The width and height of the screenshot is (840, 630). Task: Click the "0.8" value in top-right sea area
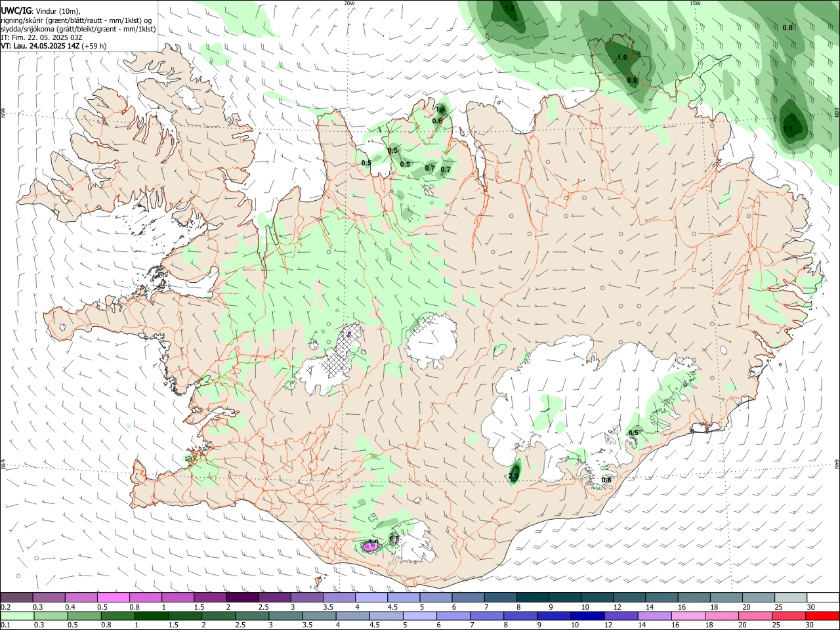(787, 28)
